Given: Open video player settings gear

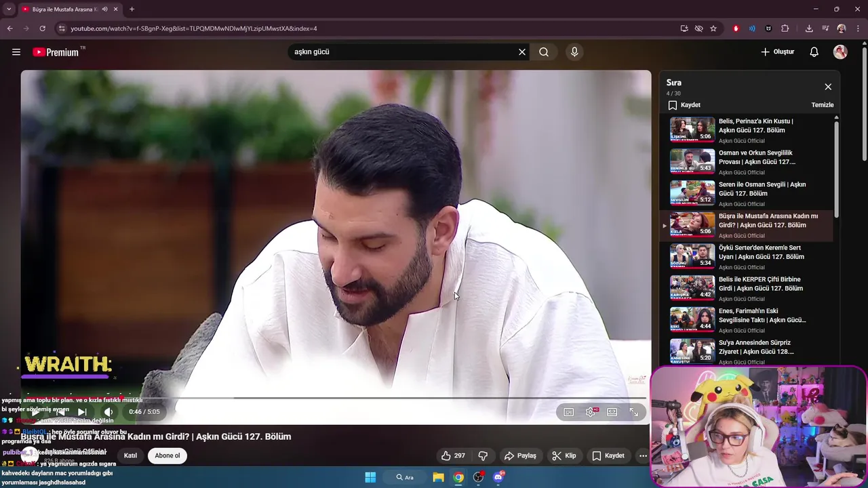Looking at the screenshot, I should pos(591,412).
